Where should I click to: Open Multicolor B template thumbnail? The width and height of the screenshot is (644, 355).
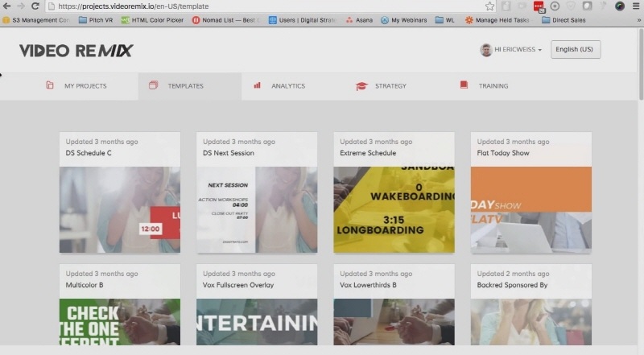120,322
